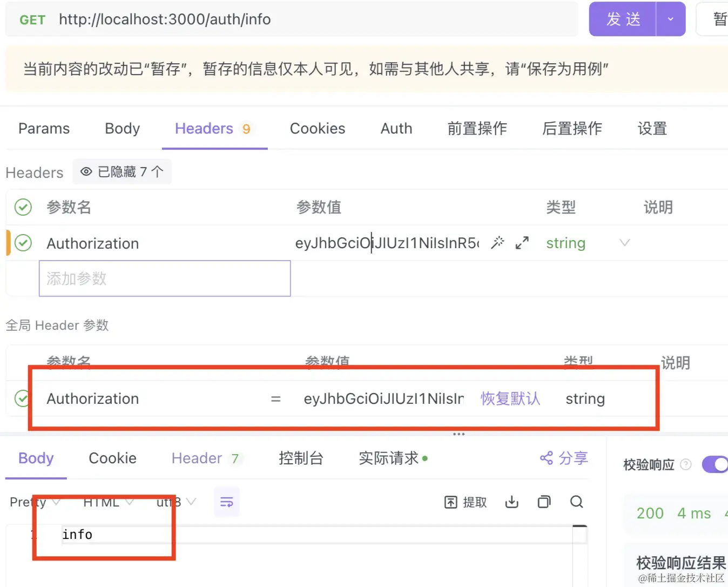Toggle word wrap icon in response toolbar
The width and height of the screenshot is (728, 587).
pos(227,502)
